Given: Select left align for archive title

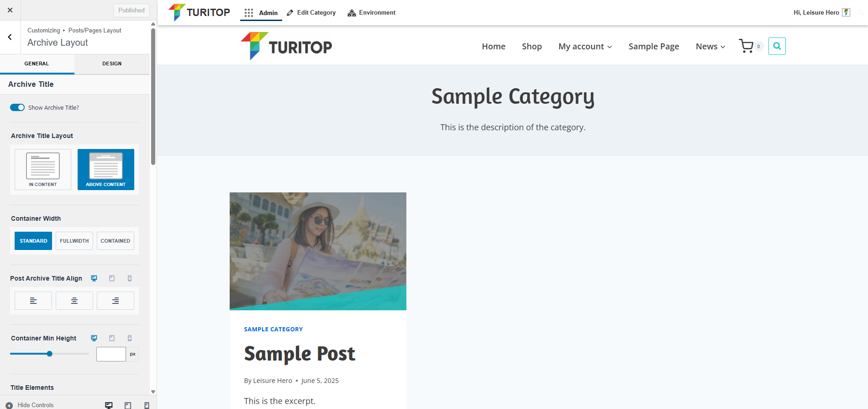Looking at the screenshot, I should (33, 301).
